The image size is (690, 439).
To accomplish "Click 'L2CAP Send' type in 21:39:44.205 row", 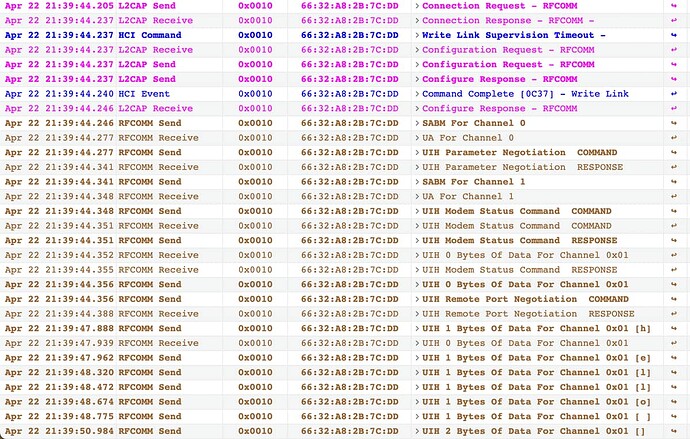I will click(147, 6).
